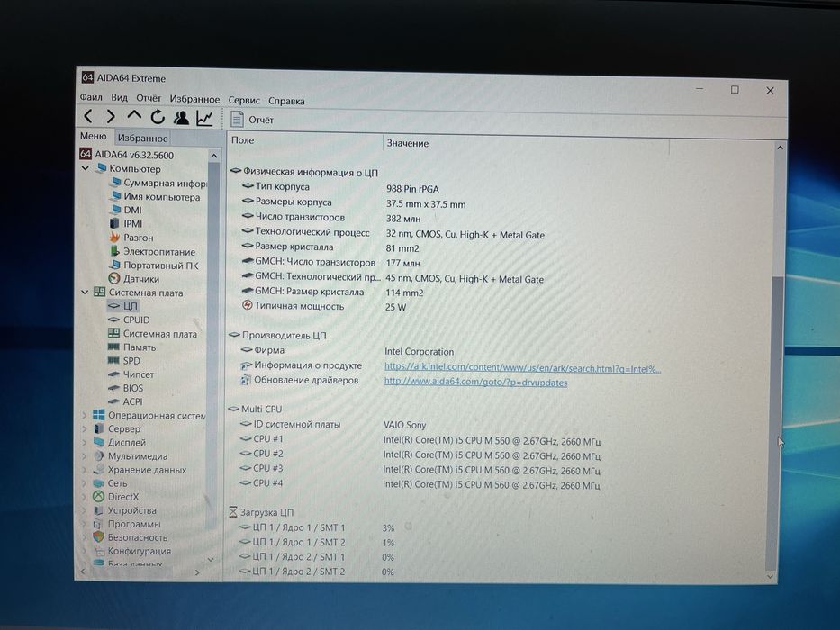Maximize the AIDA64 Extreme window

pos(735,90)
